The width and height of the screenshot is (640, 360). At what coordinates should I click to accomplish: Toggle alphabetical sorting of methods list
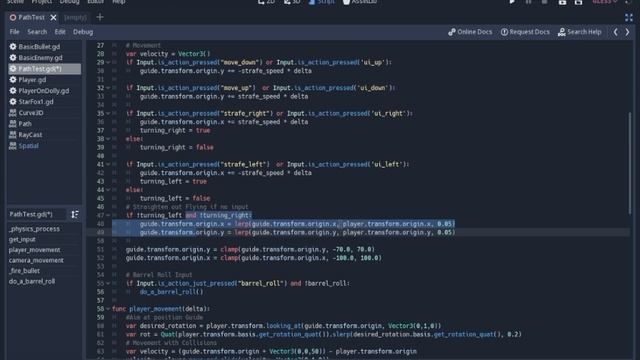click(x=75, y=214)
